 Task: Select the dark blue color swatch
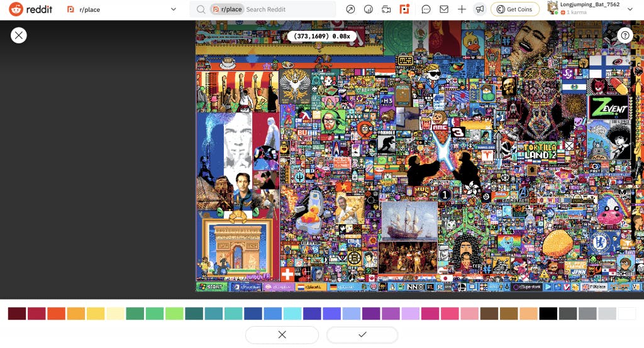(253, 313)
